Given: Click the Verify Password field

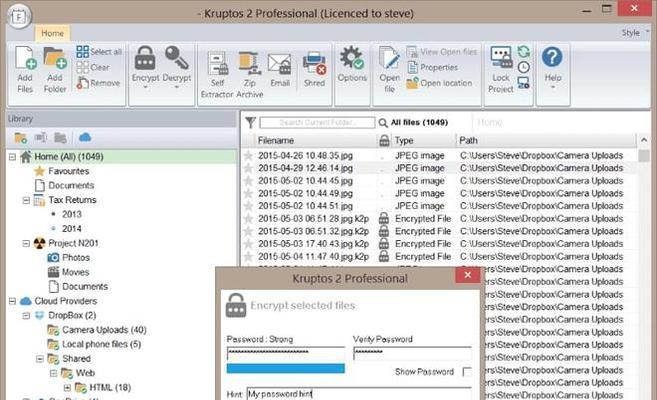Looking at the screenshot, I should click(x=412, y=353).
